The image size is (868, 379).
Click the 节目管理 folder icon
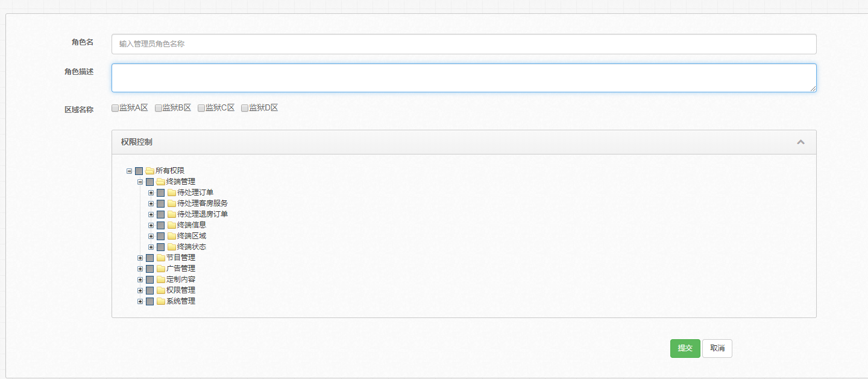160,258
